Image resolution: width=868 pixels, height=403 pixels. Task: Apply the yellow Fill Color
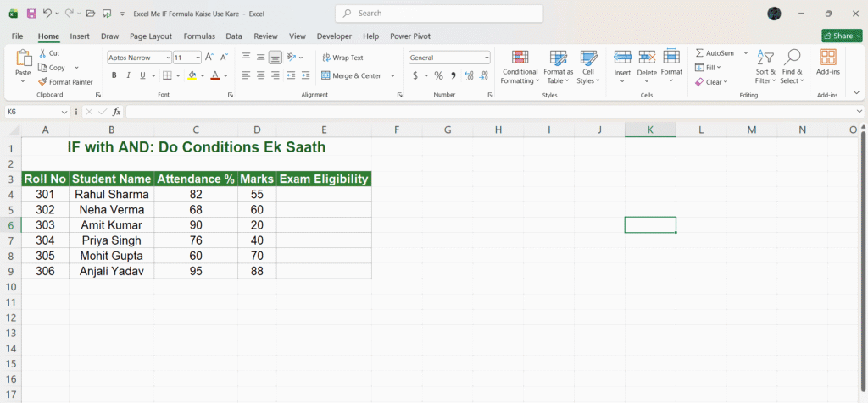tap(192, 75)
